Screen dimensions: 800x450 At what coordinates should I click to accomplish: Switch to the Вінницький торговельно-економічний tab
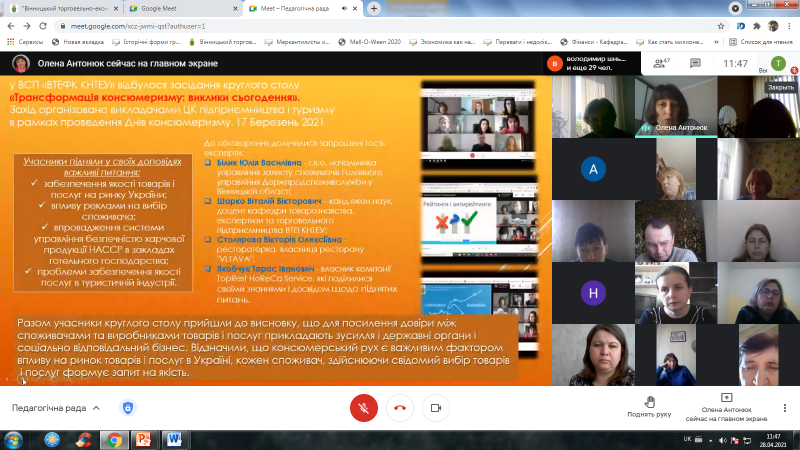tap(65, 8)
